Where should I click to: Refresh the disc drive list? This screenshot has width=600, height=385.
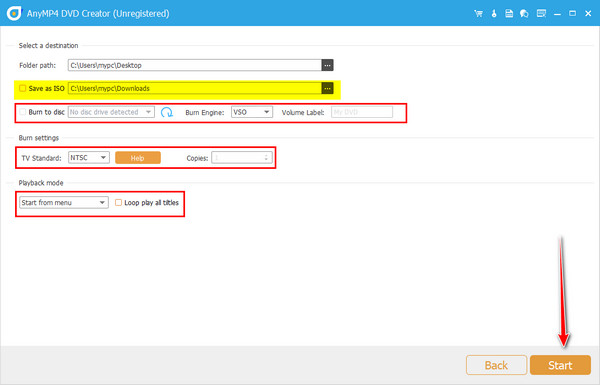click(166, 112)
